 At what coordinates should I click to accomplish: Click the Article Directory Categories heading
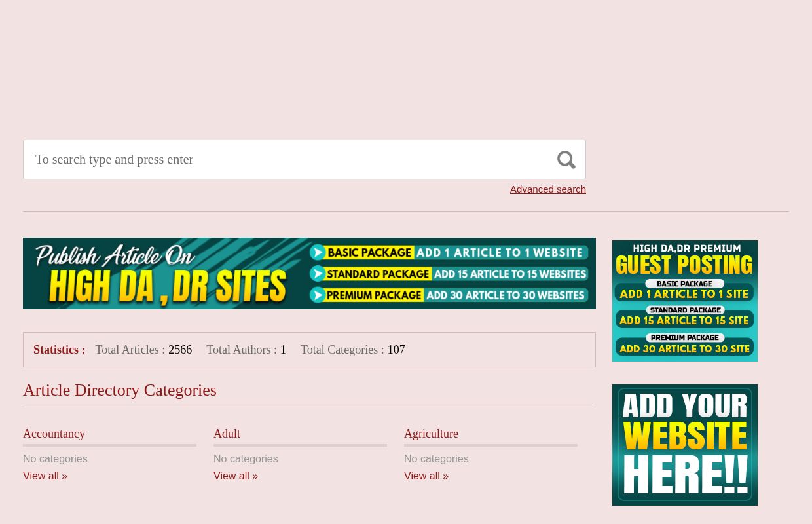(119, 390)
